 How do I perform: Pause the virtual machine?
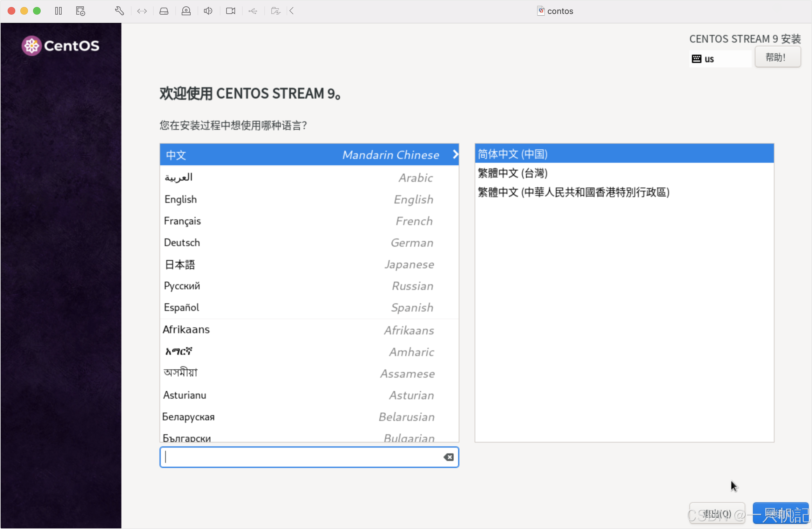(x=58, y=11)
